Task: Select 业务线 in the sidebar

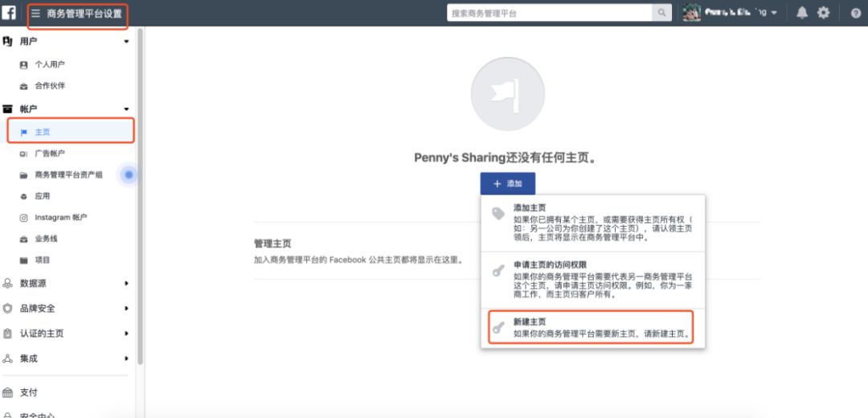Action: tap(46, 240)
